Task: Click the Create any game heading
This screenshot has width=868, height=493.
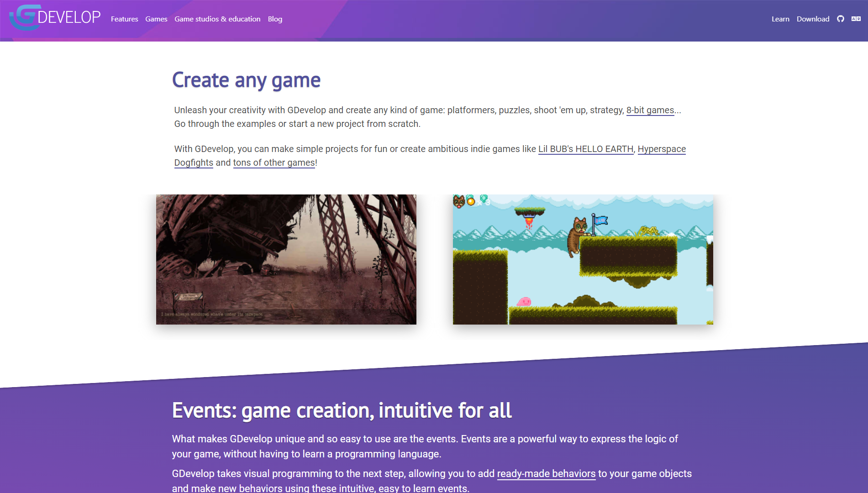Action: pos(246,80)
